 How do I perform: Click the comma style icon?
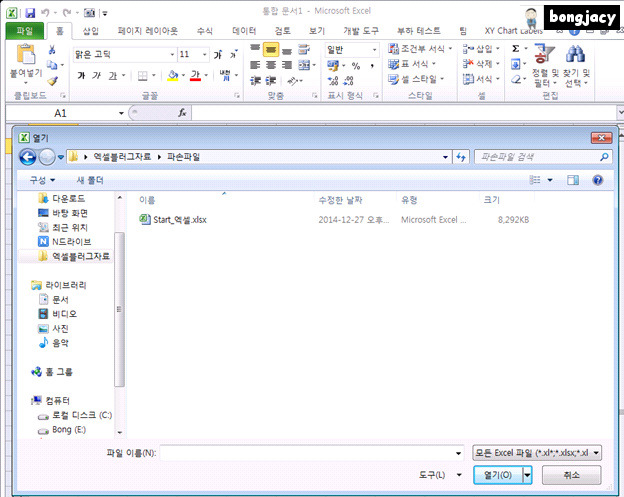372,66
